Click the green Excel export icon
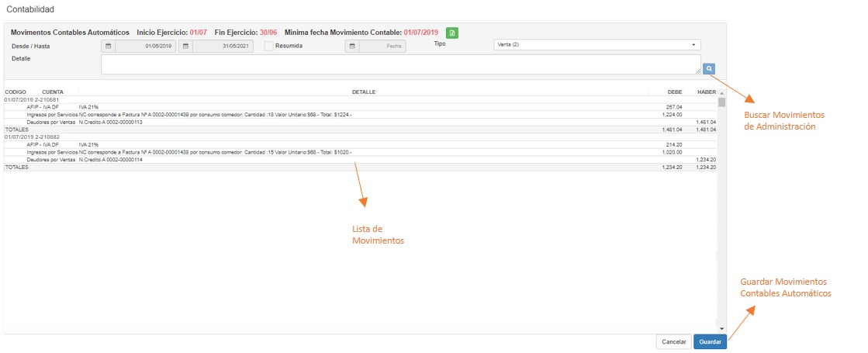 pos(452,33)
